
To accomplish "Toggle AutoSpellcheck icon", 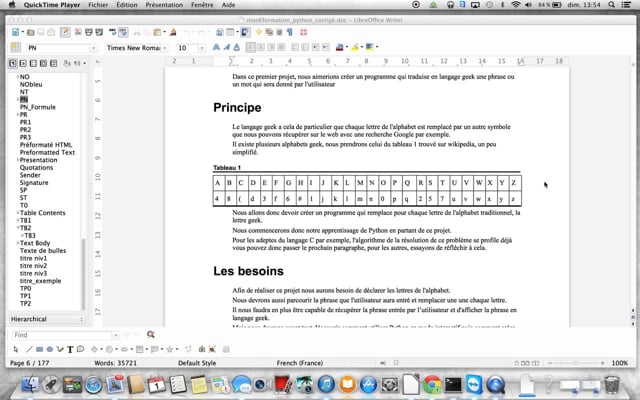I will pos(123,32).
